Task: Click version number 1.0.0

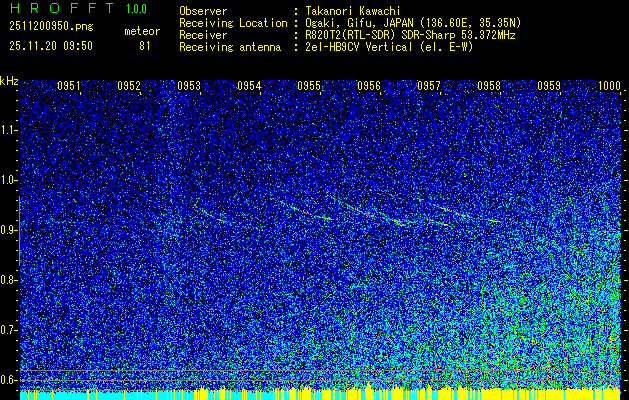Action: pyautogui.click(x=136, y=9)
